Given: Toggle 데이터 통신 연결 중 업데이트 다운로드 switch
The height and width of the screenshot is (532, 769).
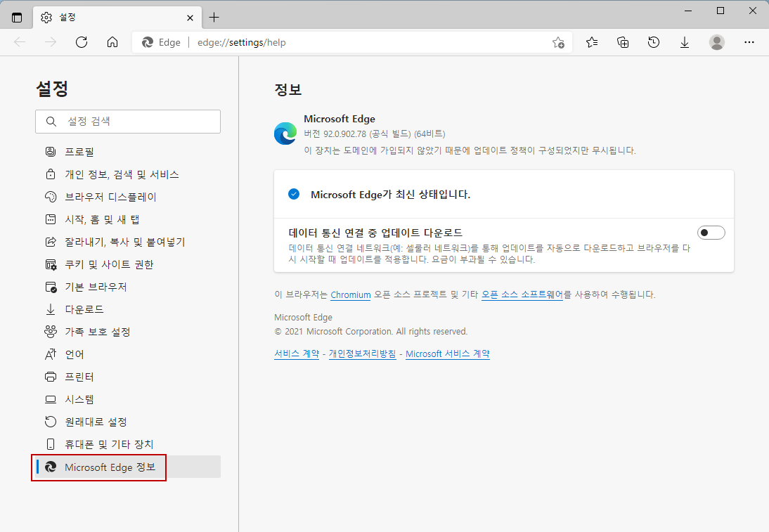Looking at the screenshot, I should (x=711, y=233).
